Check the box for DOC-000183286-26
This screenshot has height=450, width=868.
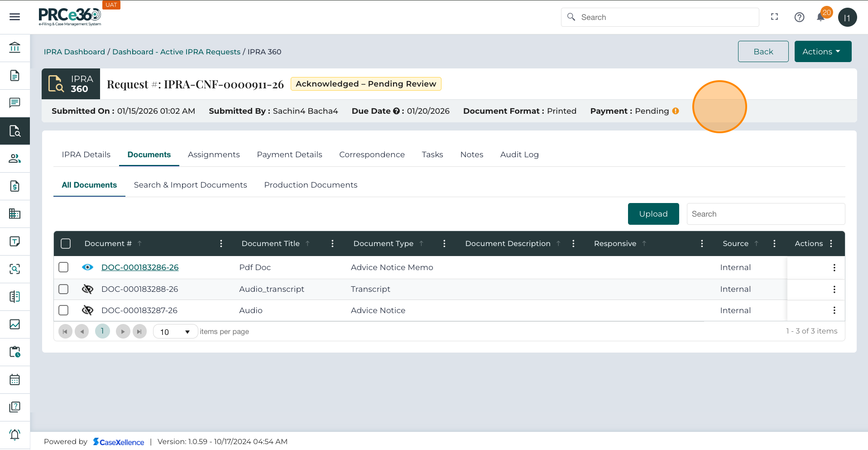coord(64,267)
